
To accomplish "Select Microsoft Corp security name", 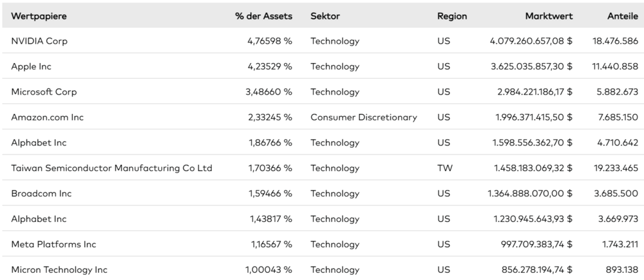I will point(44,92).
